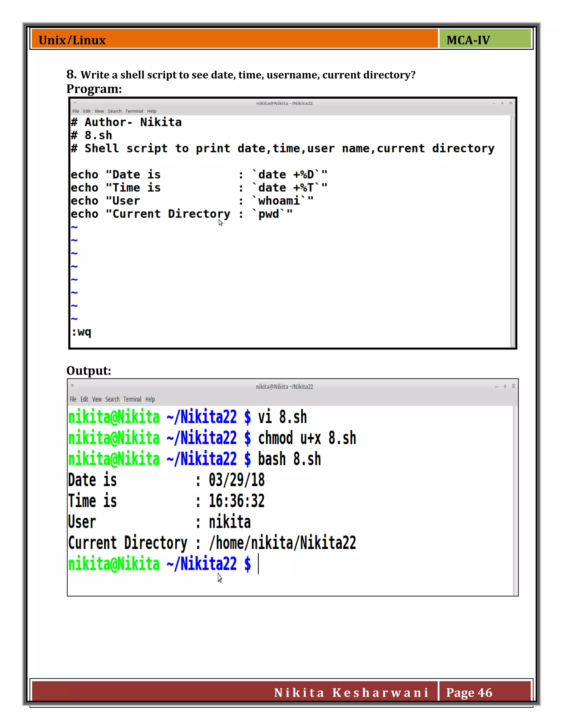Open File menu in top vi terminal window
Image resolution: width=563 pixels, height=728 pixels.
coord(76,111)
